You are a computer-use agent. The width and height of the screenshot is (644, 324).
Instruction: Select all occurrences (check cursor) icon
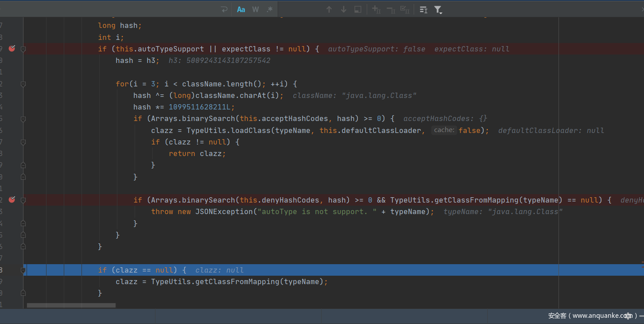coord(405,9)
